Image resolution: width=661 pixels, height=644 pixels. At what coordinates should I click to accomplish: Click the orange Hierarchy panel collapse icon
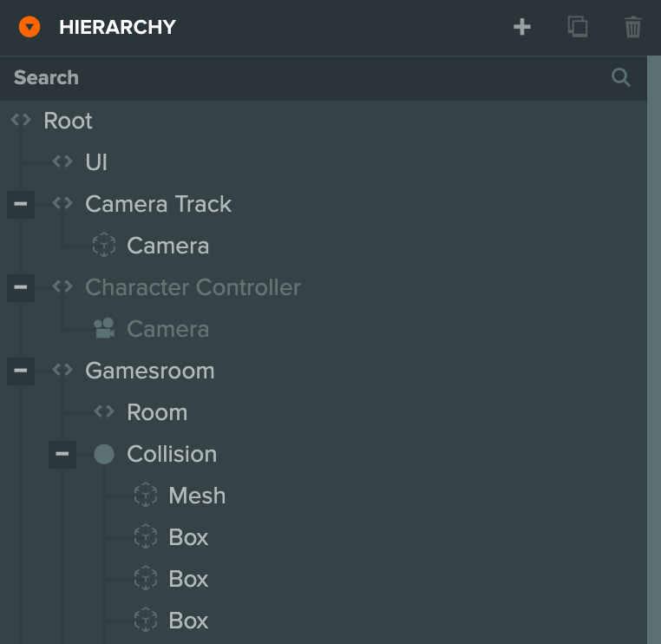[29, 28]
